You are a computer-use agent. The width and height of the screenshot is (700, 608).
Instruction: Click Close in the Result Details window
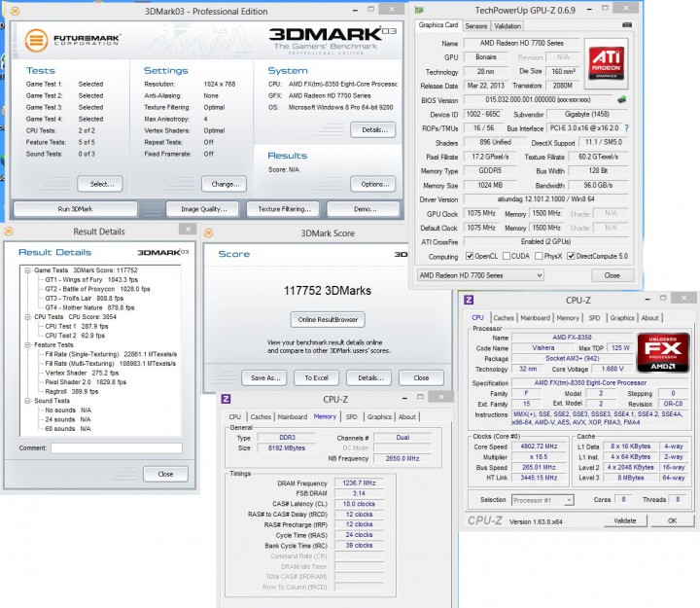click(165, 474)
